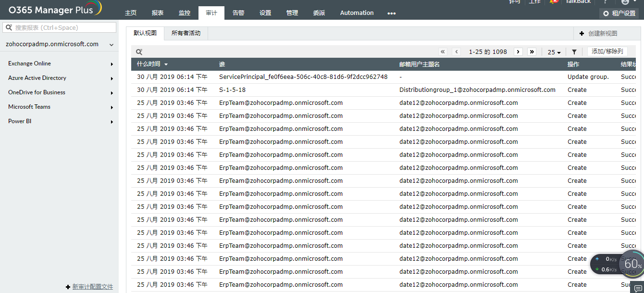Expand Microsoft Teams category
Viewport: 644px width, 293px height.
tap(59, 107)
